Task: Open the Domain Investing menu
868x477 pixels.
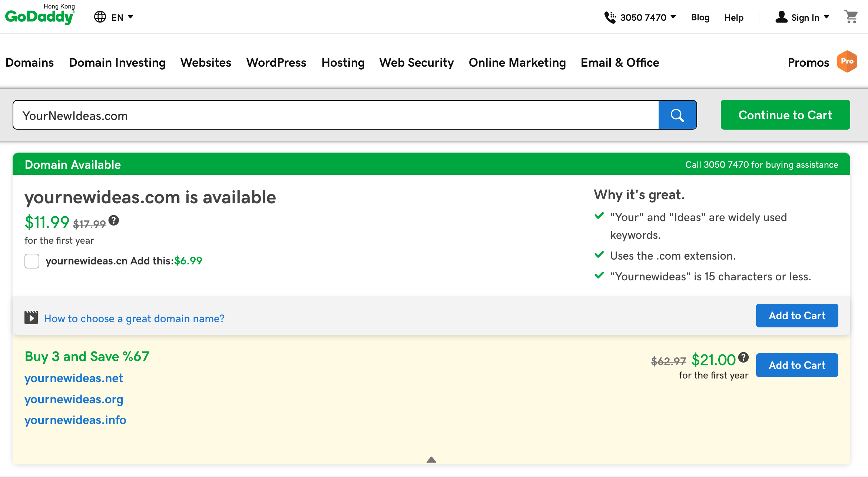Action: [x=117, y=63]
